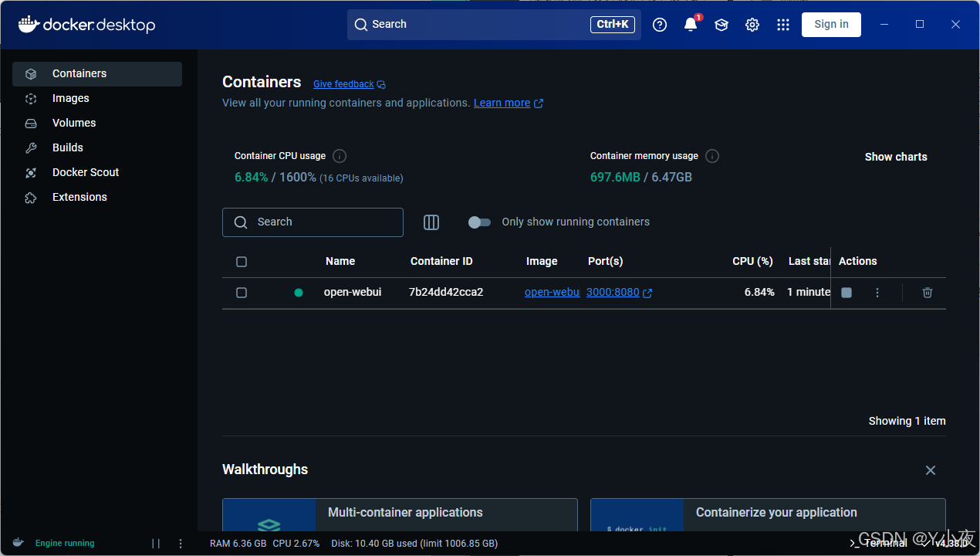
Task: Close the Walkthroughs section
Action: (x=931, y=470)
